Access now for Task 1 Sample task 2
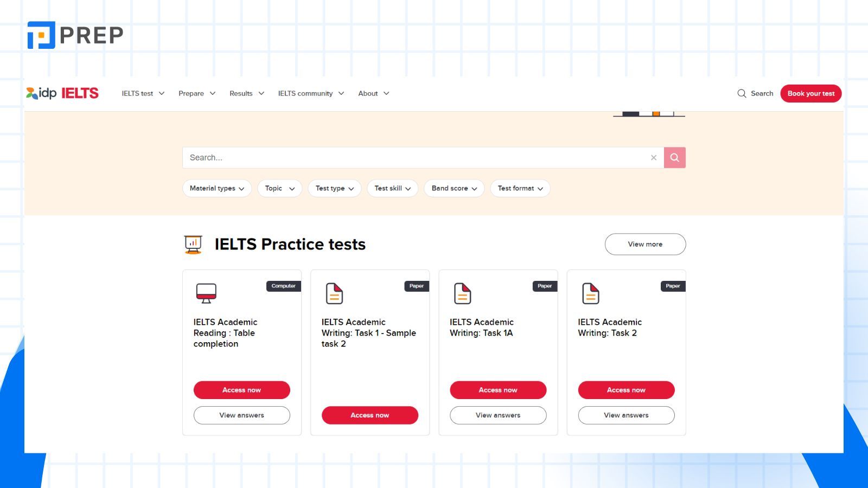 point(369,415)
